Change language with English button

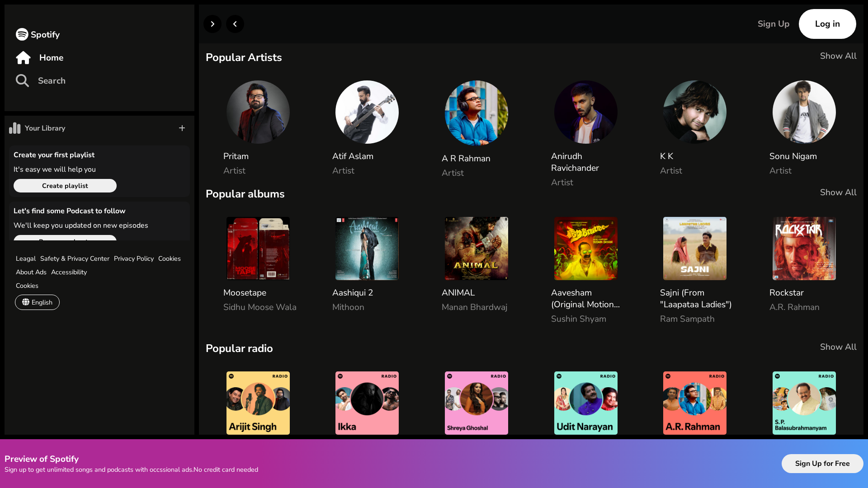(37, 302)
